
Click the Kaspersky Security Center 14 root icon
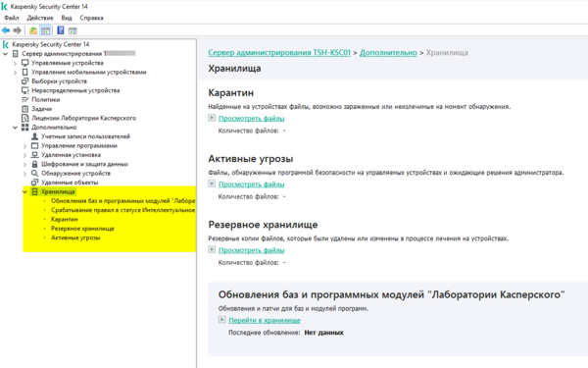pos(5,44)
